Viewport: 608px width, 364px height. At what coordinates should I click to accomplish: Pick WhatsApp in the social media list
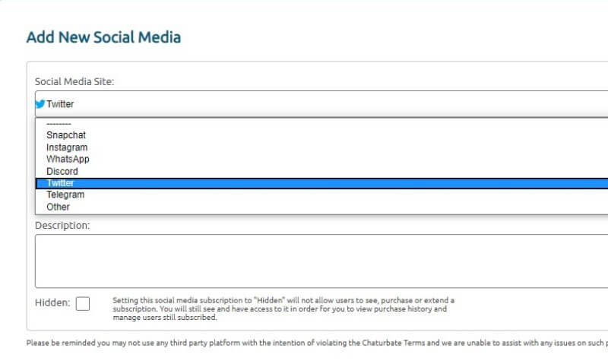(321, 159)
